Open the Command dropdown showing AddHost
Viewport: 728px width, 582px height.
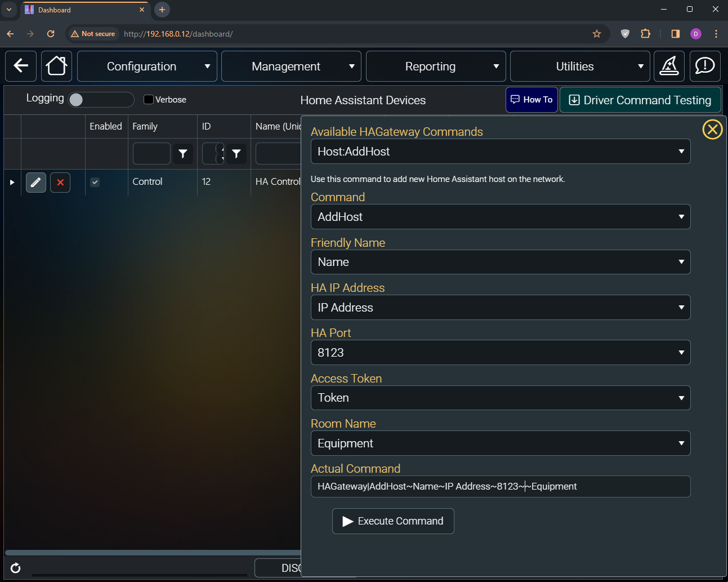[501, 217]
